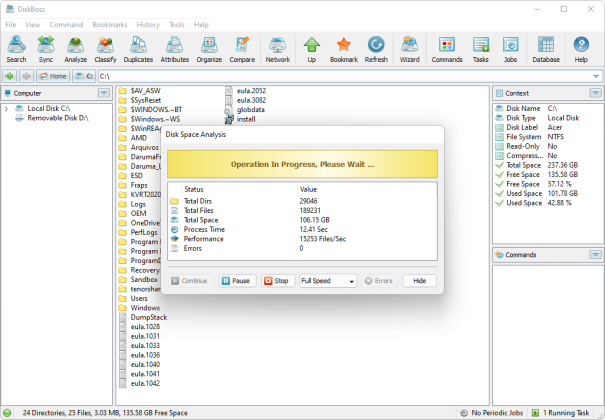Open Help from the toolbar
Screen dimensions: 605x420
click(581, 49)
